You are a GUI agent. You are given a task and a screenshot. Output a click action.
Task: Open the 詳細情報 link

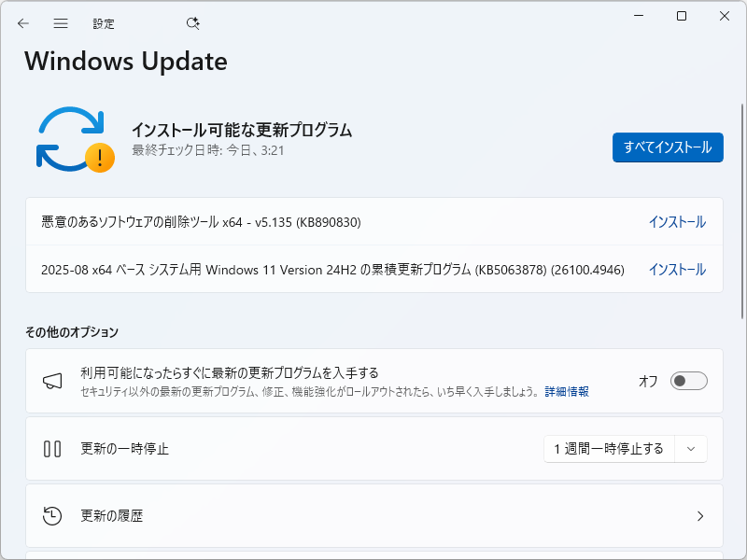click(x=568, y=392)
